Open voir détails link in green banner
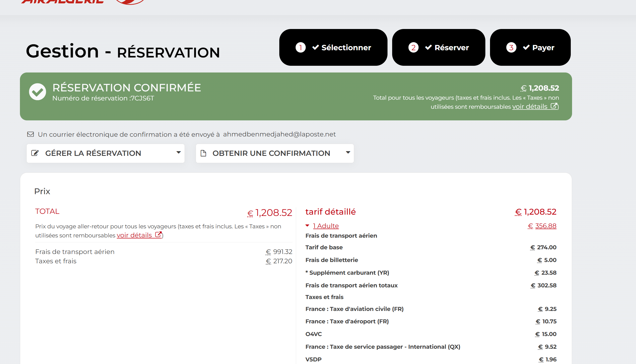Image resolution: width=636 pixels, height=364 pixels. [530, 106]
